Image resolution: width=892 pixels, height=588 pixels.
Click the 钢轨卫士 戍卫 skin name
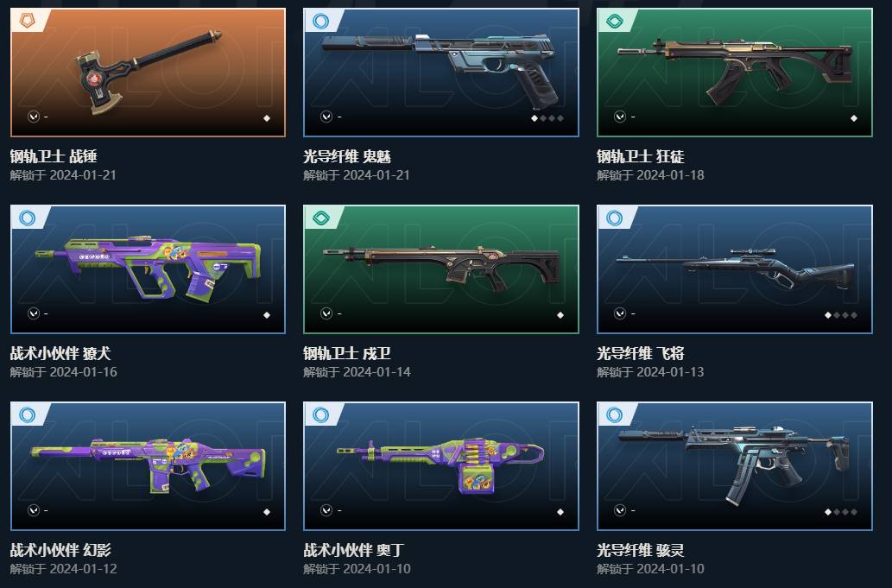[347, 353]
